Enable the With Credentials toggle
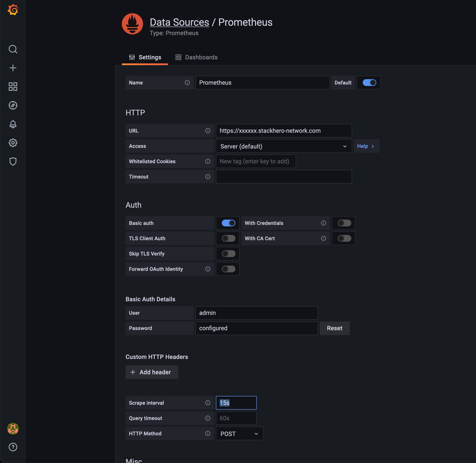The height and width of the screenshot is (463, 476). tap(343, 223)
